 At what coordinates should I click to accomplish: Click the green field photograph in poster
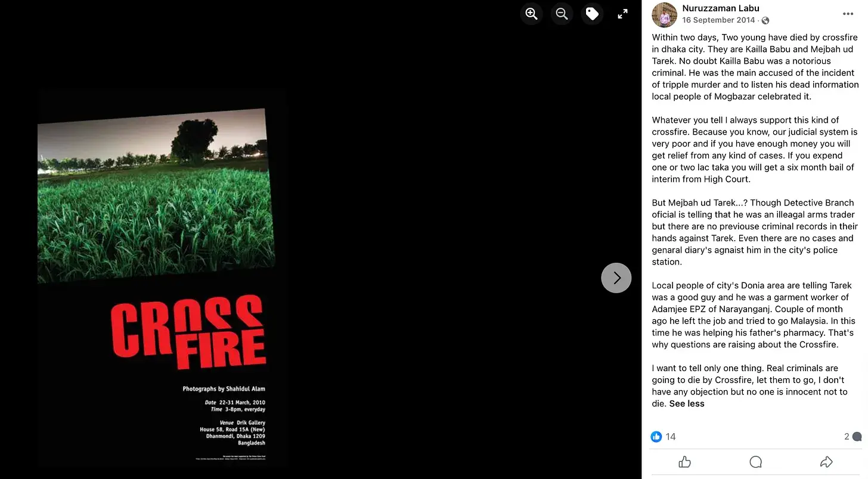[156, 195]
